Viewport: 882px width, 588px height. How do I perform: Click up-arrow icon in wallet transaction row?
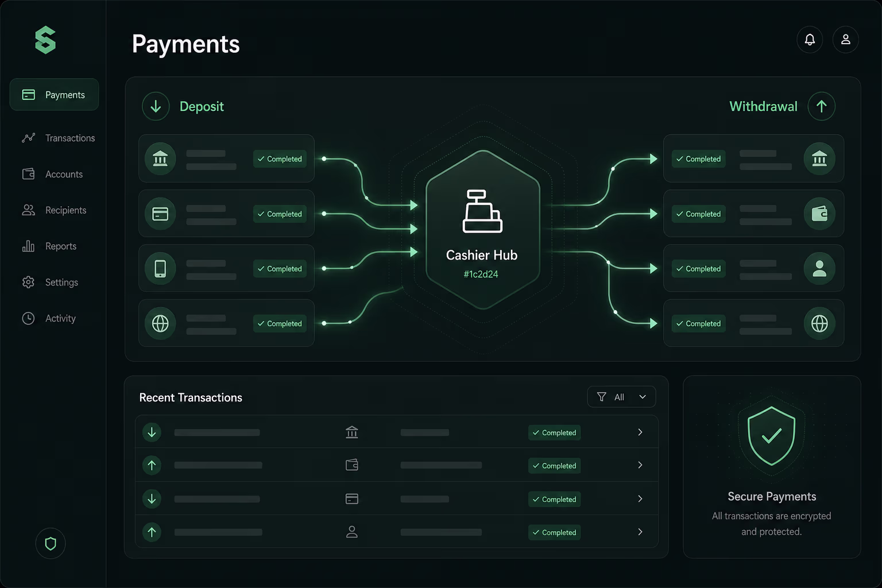pyautogui.click(x=152, y=465)
